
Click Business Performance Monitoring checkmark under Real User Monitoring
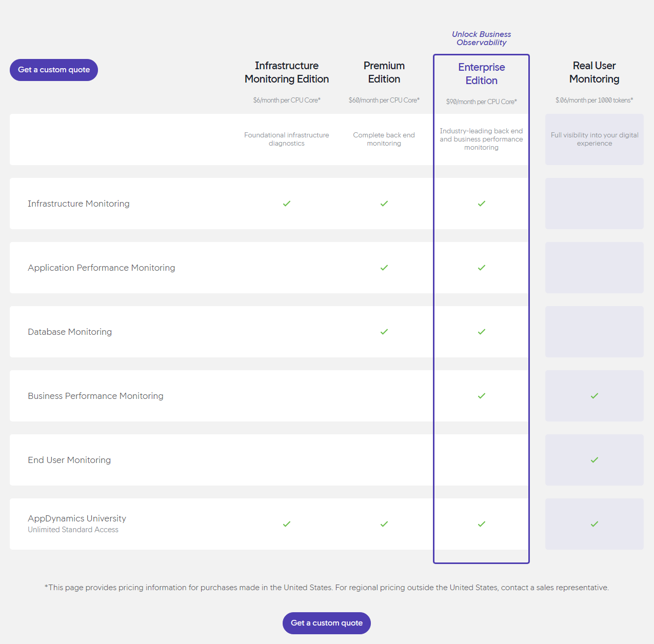pyautogui.click(x=594, y=396)
